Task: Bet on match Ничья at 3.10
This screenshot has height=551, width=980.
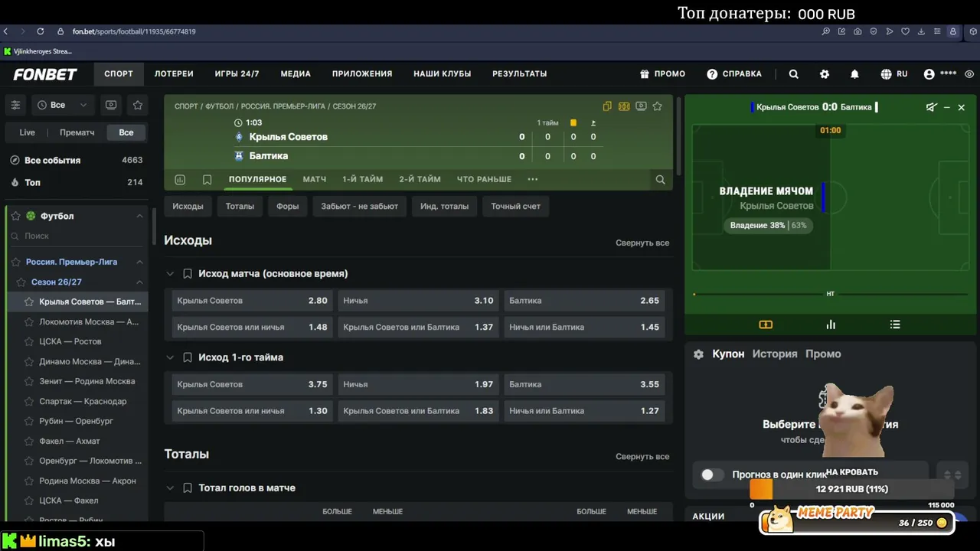Action: point(418,301)
